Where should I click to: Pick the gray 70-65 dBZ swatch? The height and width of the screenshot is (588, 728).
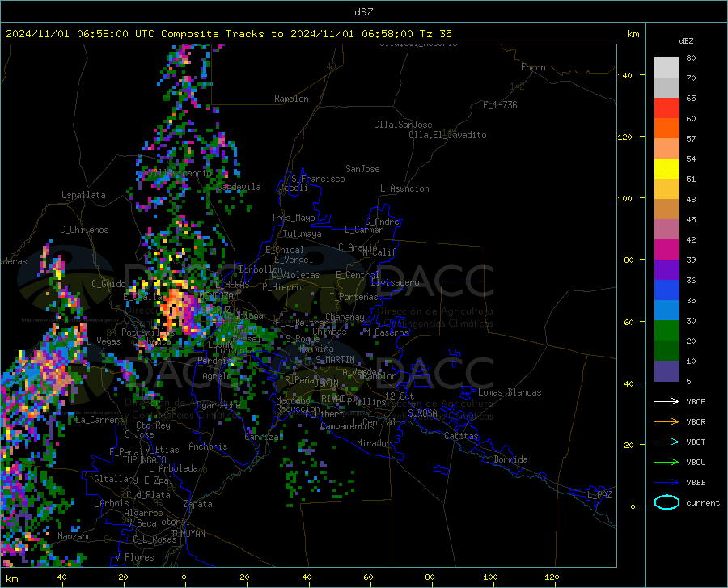point(667,88)
